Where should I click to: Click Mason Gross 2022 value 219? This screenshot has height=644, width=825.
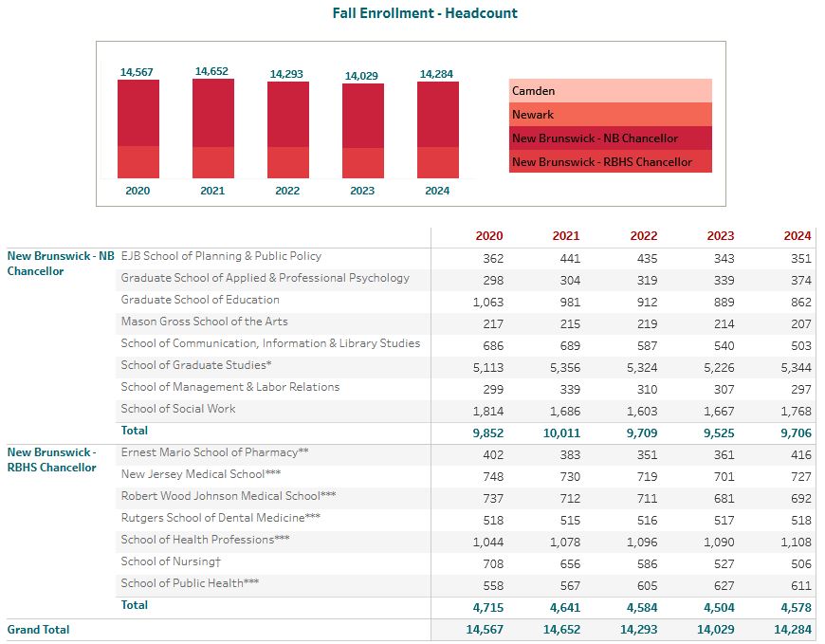click(647, 324)
